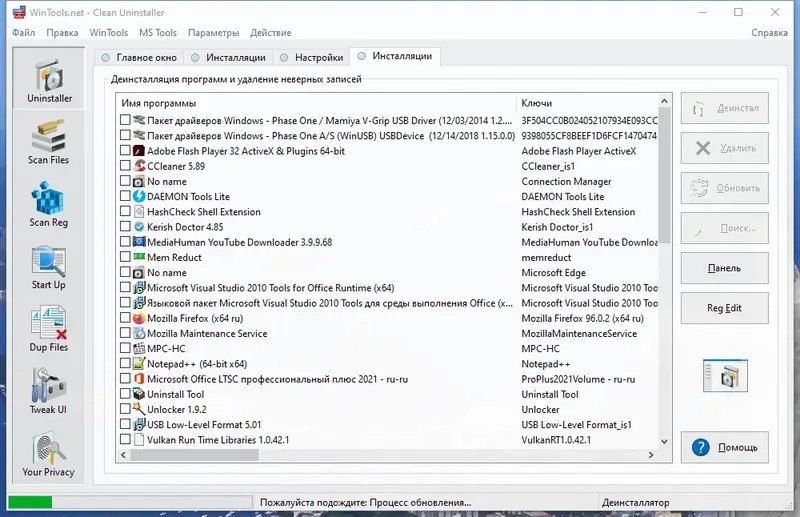This screenshot has height=517, width=800.
Task: Open the MS Tools menu
Action: coord(158,33)
